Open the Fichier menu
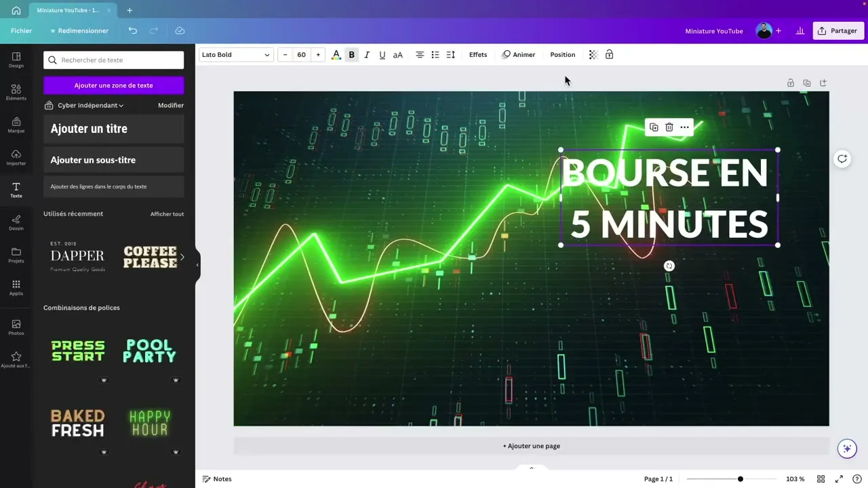The image size is (868, 488). click(21, 30)
